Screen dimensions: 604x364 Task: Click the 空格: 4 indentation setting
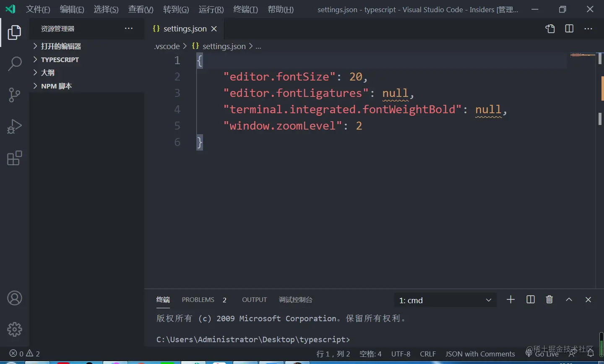tap(370, 354)
